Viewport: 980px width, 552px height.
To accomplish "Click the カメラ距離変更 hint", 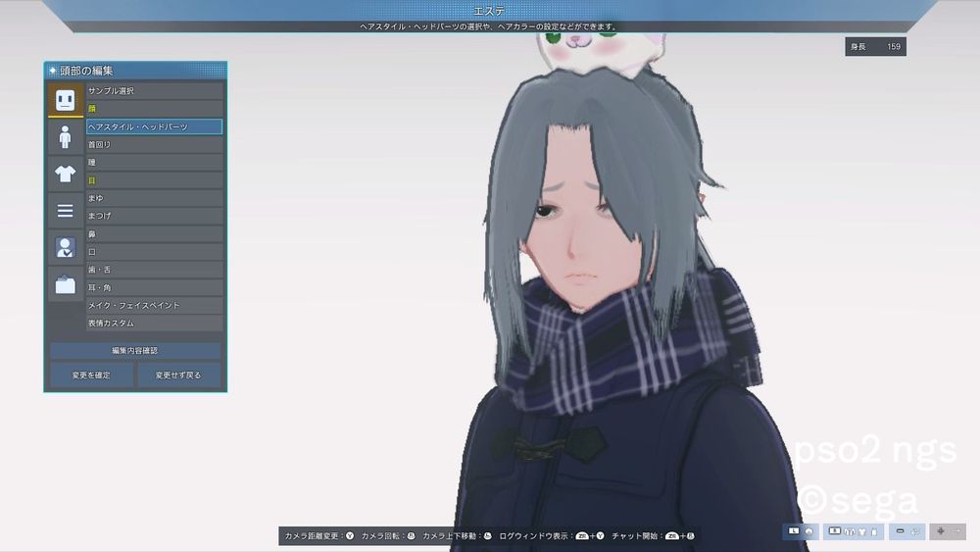I will click(319, 535).
